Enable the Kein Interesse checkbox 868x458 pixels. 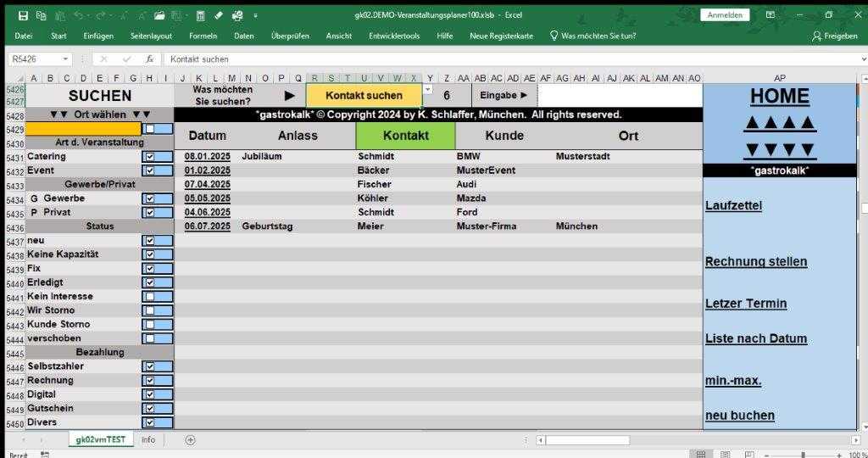pos(150,297)
